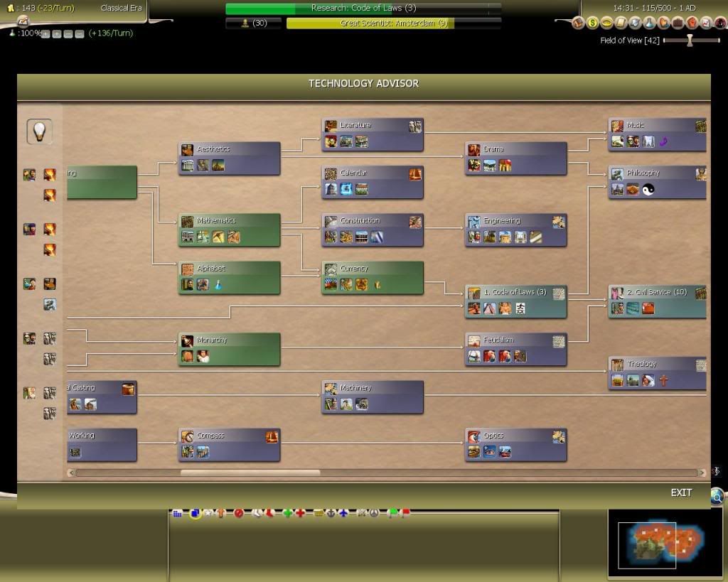
Task: Select the Civil Service technology box
Action: click(x=658, y=302)
